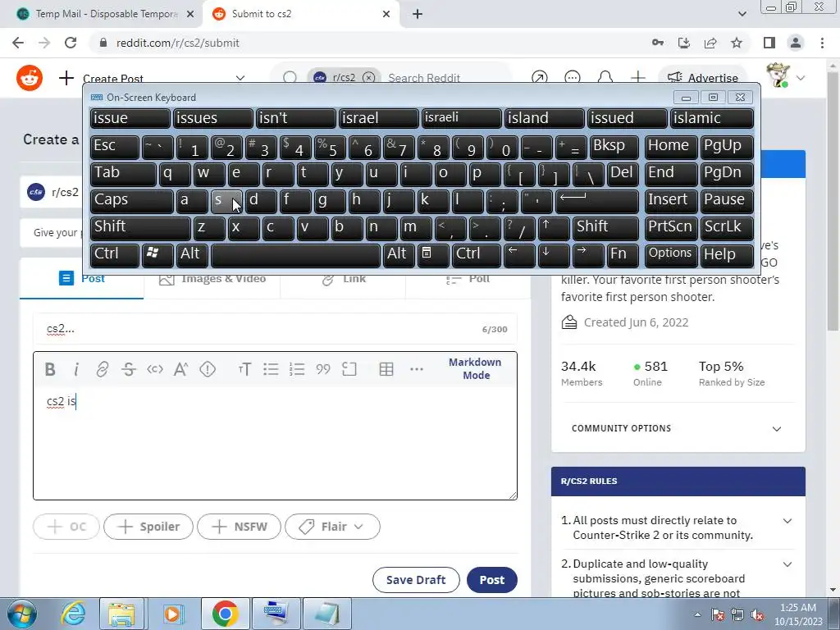Reload the page in Chrome
840x630 pixels.
click(71, 43)
